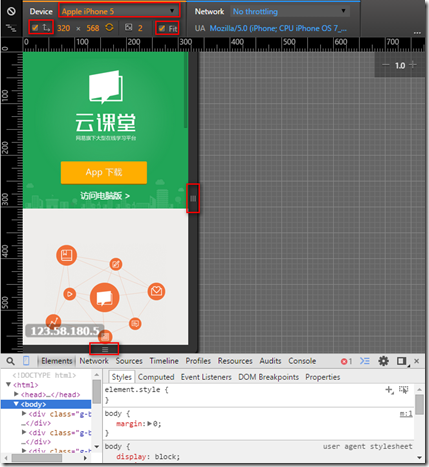Select the Styles sidebar tab
This screenshot has height=467, width=429.
click(x=122, y=377)
